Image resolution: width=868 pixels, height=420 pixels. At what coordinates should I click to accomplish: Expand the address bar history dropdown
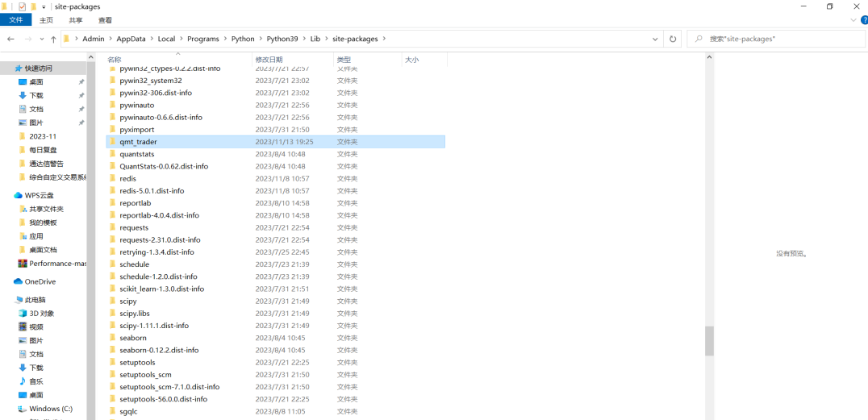pos(656,40)
